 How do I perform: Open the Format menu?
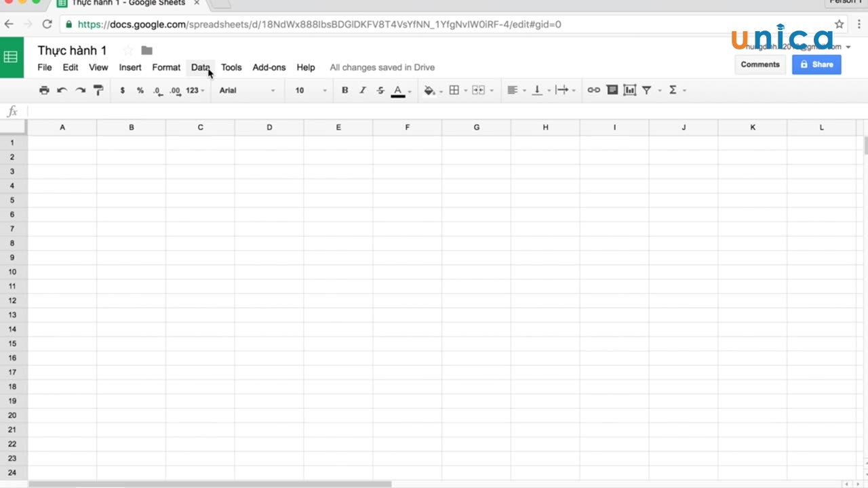166,67
